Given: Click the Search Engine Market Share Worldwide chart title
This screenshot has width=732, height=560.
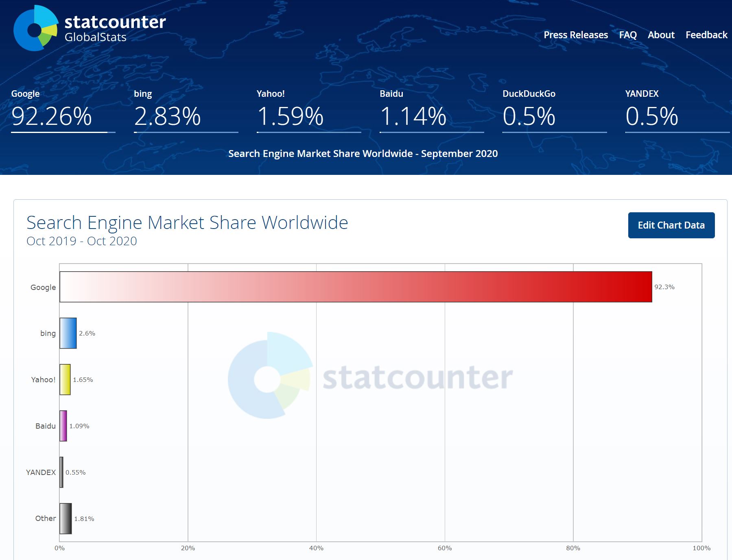Looking at the screenshot, I should coord(187,222).
